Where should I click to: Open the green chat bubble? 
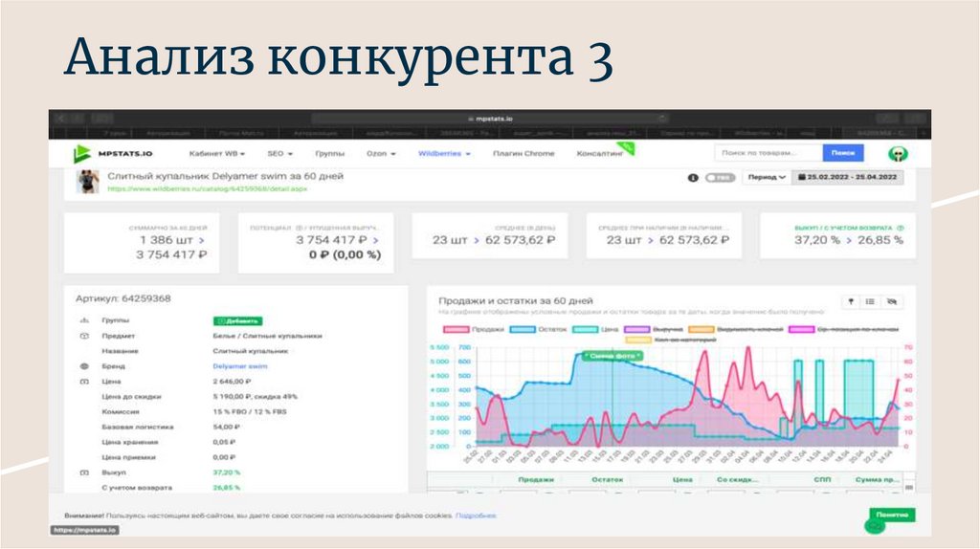point(875,526)
